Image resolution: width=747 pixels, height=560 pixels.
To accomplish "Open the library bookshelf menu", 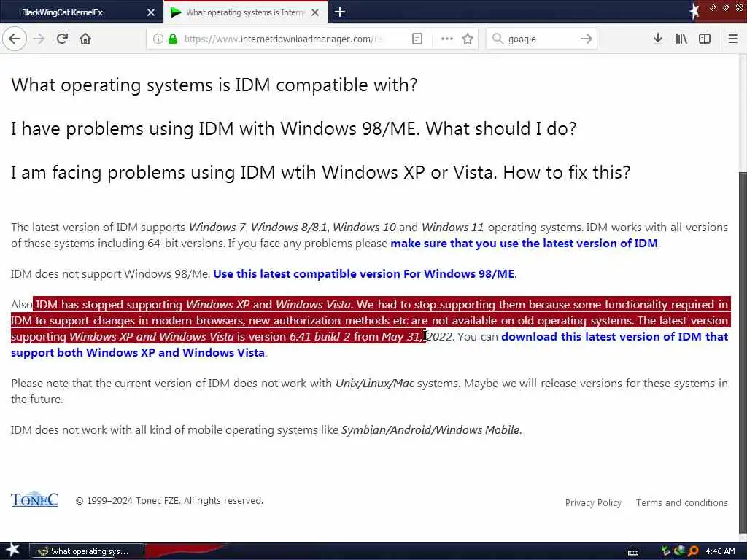I will (681, 39).
